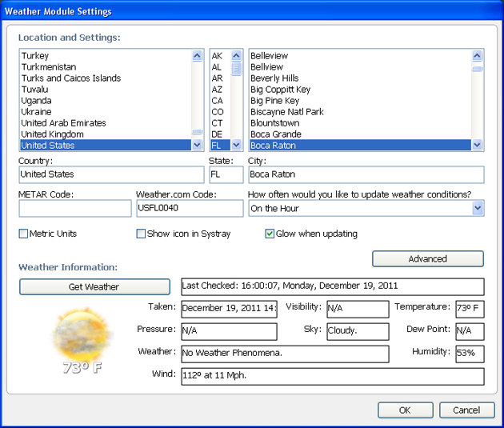Uncheck Glow when updating option
The width and height of the screenshot is (504, 428).
[x=270, y=234]
